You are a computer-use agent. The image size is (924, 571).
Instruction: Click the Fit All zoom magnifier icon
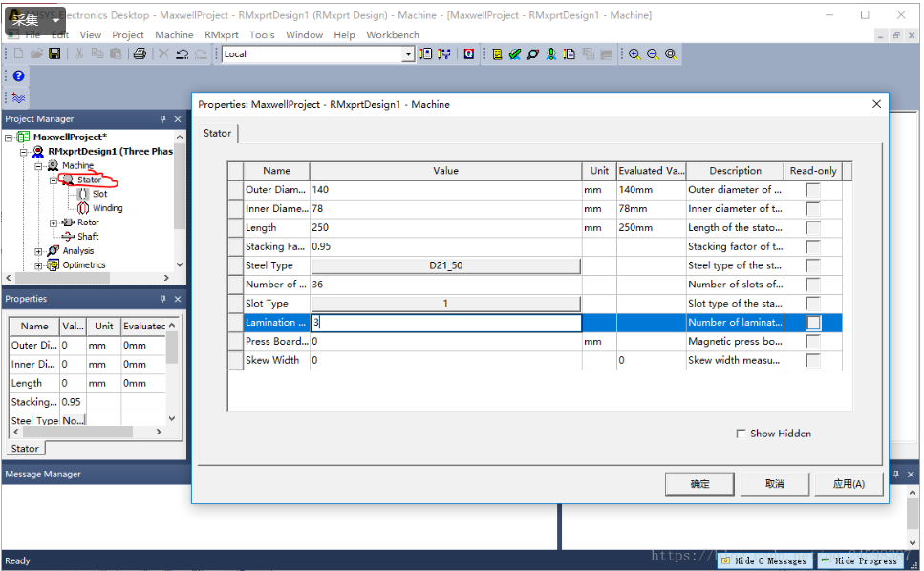point(671,53)
